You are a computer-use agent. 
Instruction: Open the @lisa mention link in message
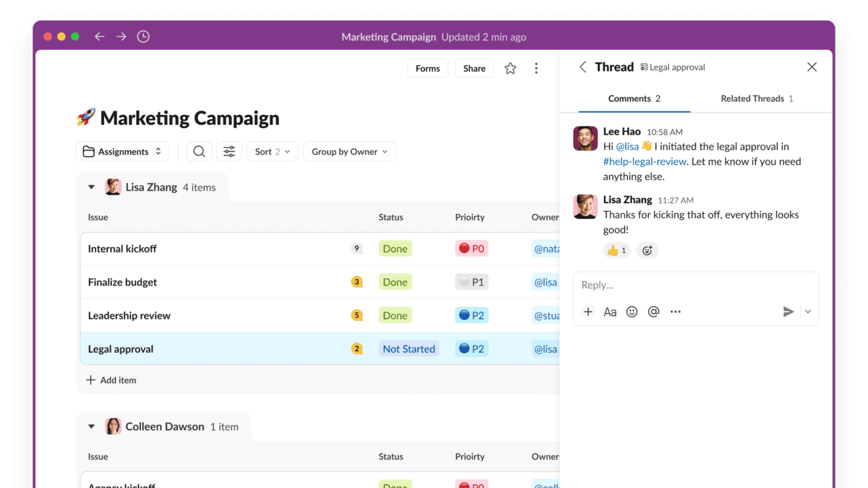coord(628,146)
